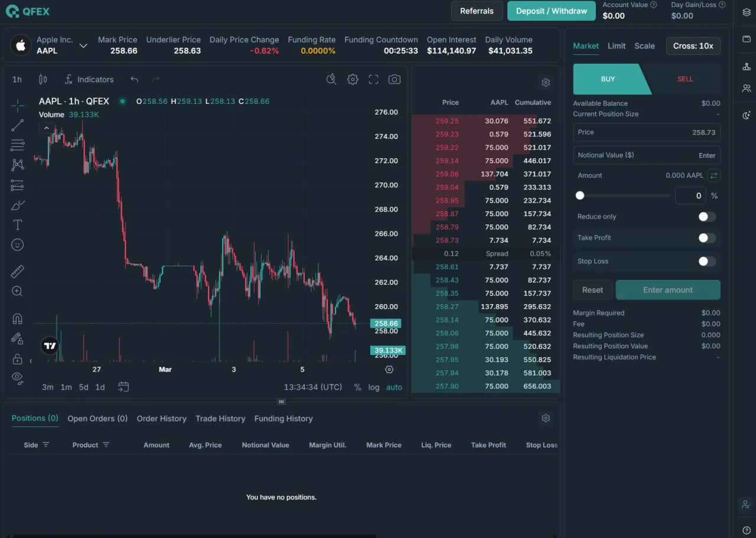Open chart settings gear in toolbar
Image resolution: width=756 pixels, height=538 pixels.
pos(353,79)
